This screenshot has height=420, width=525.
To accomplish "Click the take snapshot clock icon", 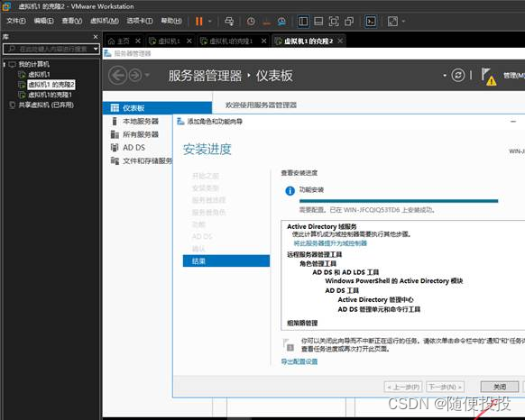I will pos(251,22).
